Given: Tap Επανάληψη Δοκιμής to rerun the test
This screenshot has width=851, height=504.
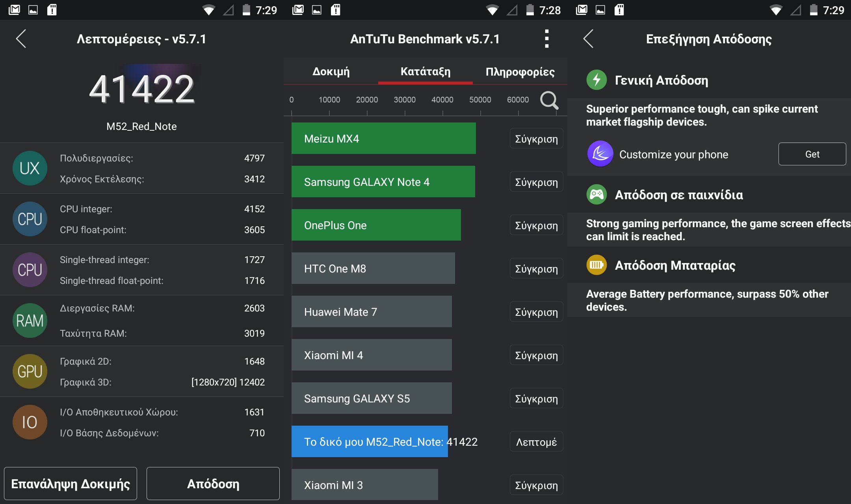Looking at the screenshot, I should (71, 484).
